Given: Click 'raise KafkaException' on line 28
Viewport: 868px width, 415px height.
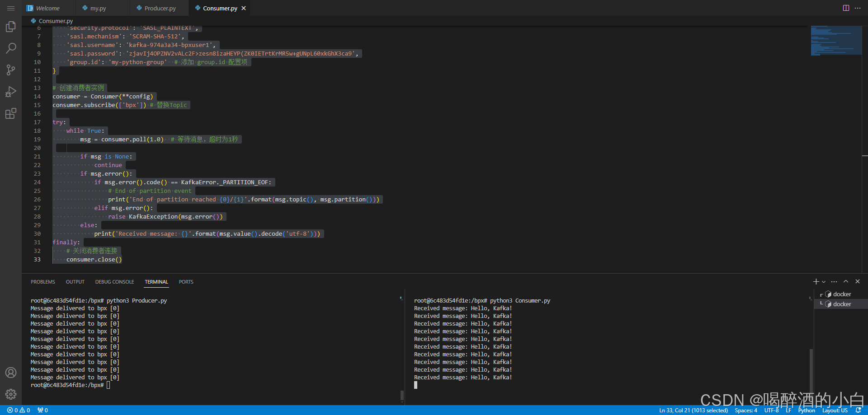Looking at the screenshot, I should tap(143, 216).
